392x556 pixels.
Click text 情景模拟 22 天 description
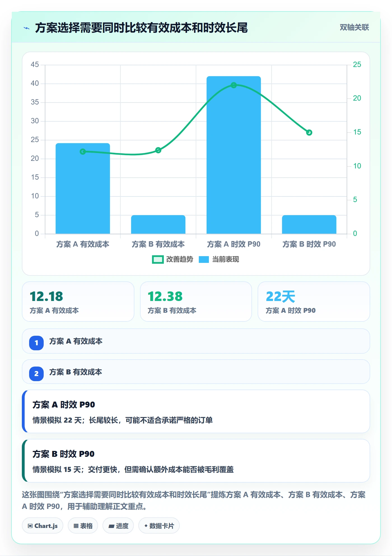click(123, 420)
